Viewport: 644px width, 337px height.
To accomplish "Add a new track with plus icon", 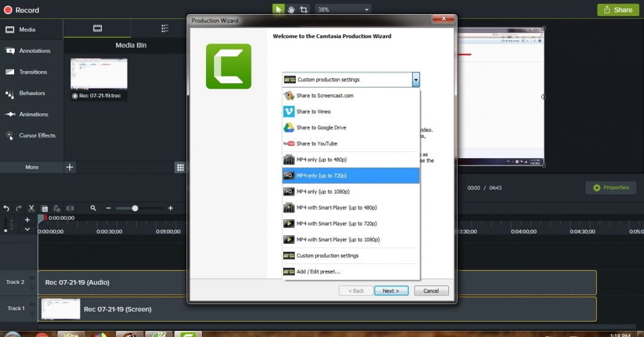I will point(27,220).
